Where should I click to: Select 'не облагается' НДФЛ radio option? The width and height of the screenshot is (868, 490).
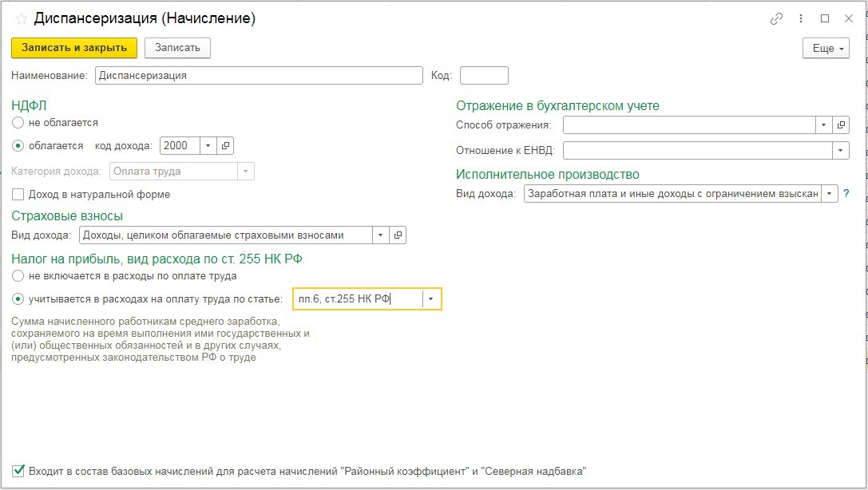pyautogui.click(x=18, y=123)
